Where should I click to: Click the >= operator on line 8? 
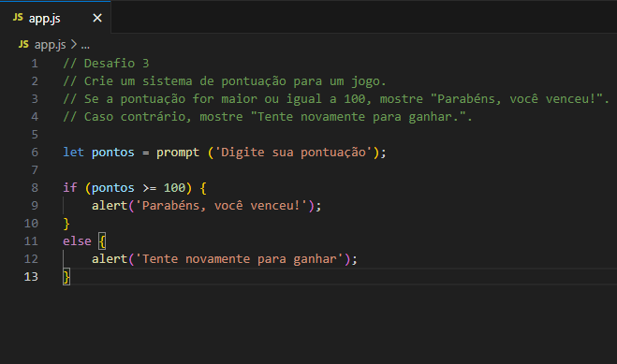150,188
